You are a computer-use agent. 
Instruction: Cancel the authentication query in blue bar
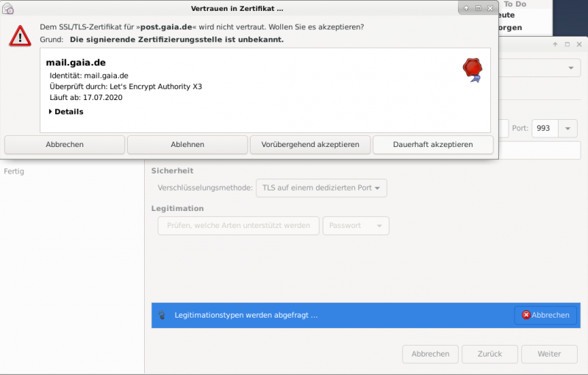[545, 315]
